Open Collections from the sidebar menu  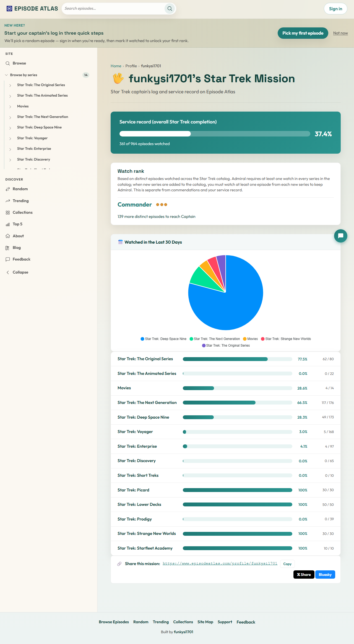[23, 213]
